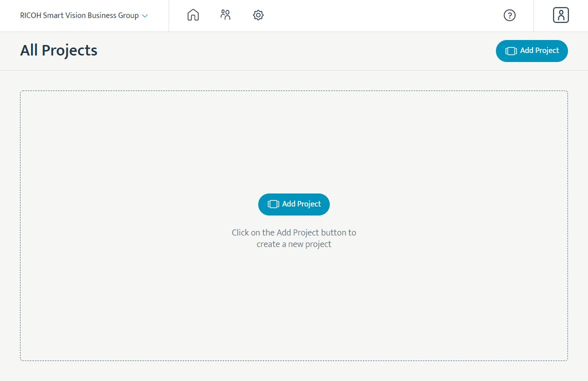The width and height of the screenshot is (588, 381).
Task: Click the icon inside the center Add Project button
Action: 273,204
